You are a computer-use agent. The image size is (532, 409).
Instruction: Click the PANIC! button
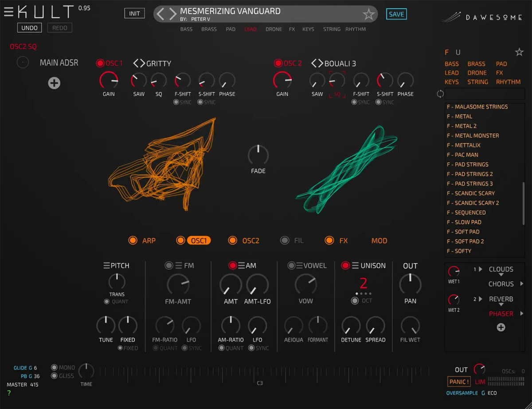point(459,382)
